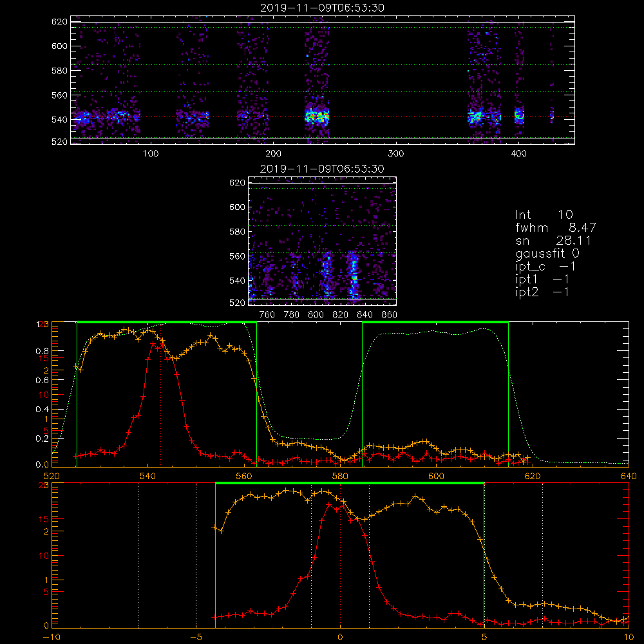Click the middle plot title 2019-11-09T06:53:30
644x644 pixels.
(322, 169)
